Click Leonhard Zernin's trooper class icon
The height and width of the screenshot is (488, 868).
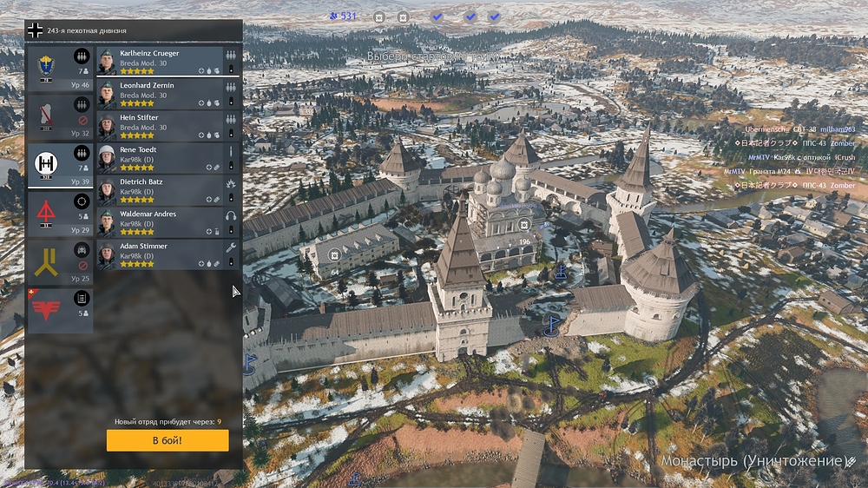(x=230, y=87)
